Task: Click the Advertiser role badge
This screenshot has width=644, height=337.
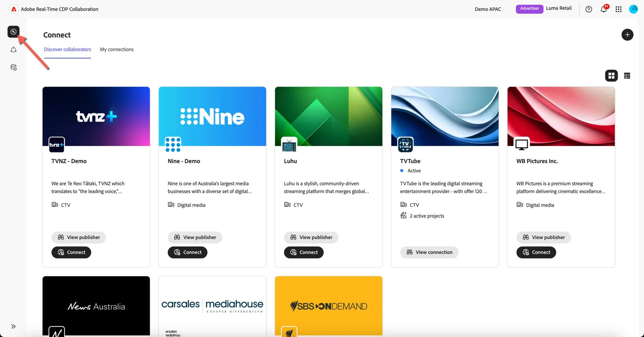Action: (529, 9)
